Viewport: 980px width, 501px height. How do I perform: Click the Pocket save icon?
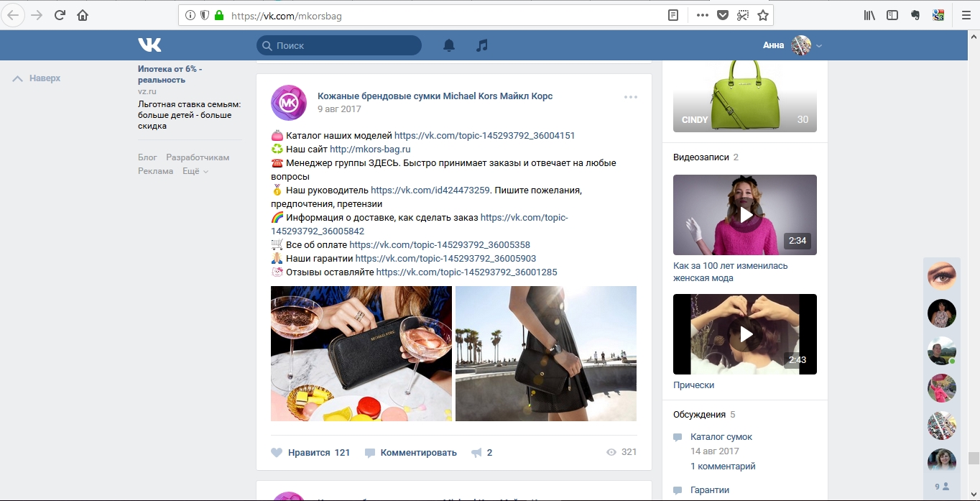pyautogui.click(x=724, y=15)
